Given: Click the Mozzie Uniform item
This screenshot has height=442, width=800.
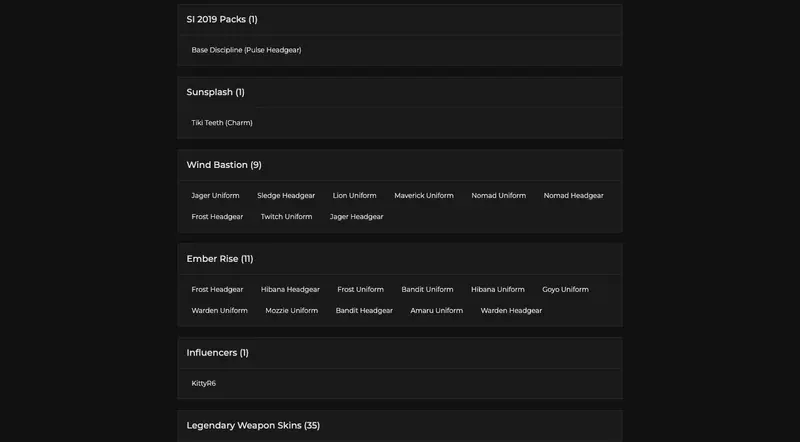Looking at the screenshot, I should (291, 311).
